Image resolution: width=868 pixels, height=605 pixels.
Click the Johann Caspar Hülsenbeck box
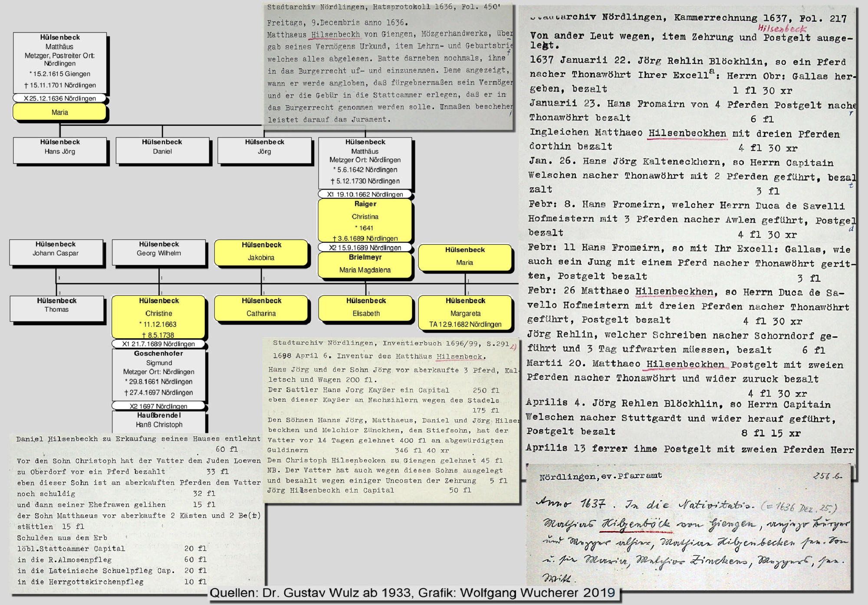pos(56,252)
